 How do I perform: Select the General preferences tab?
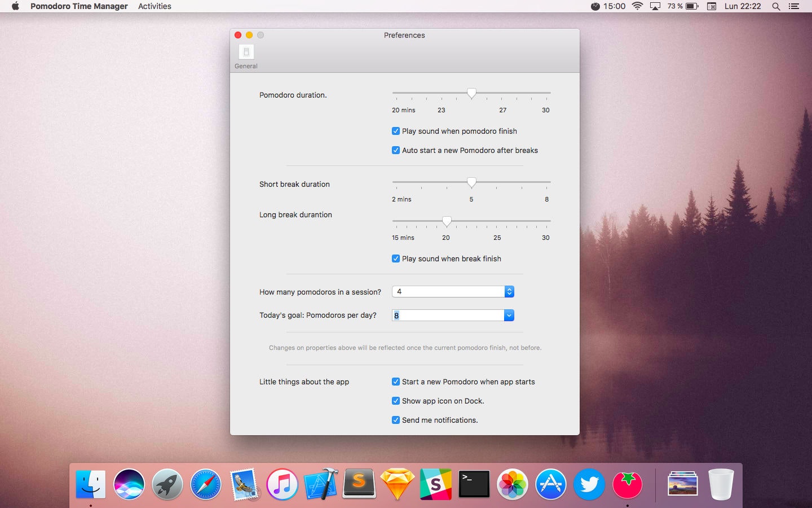(246, 55)
